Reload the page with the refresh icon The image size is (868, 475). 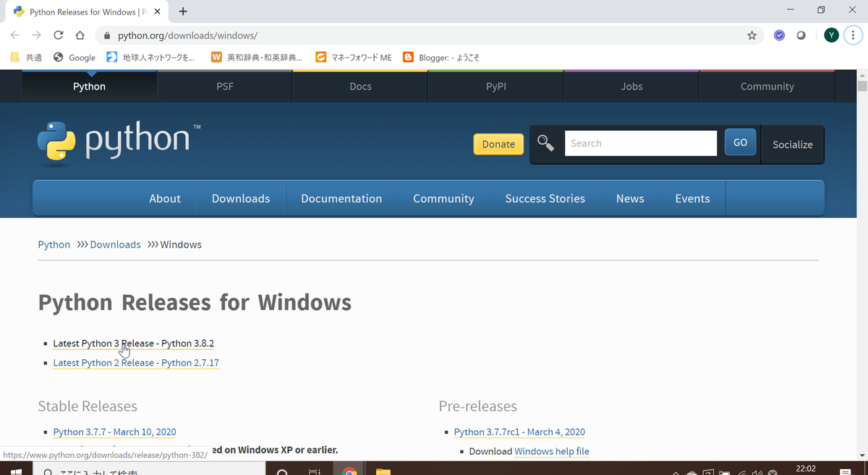point(59,35)
